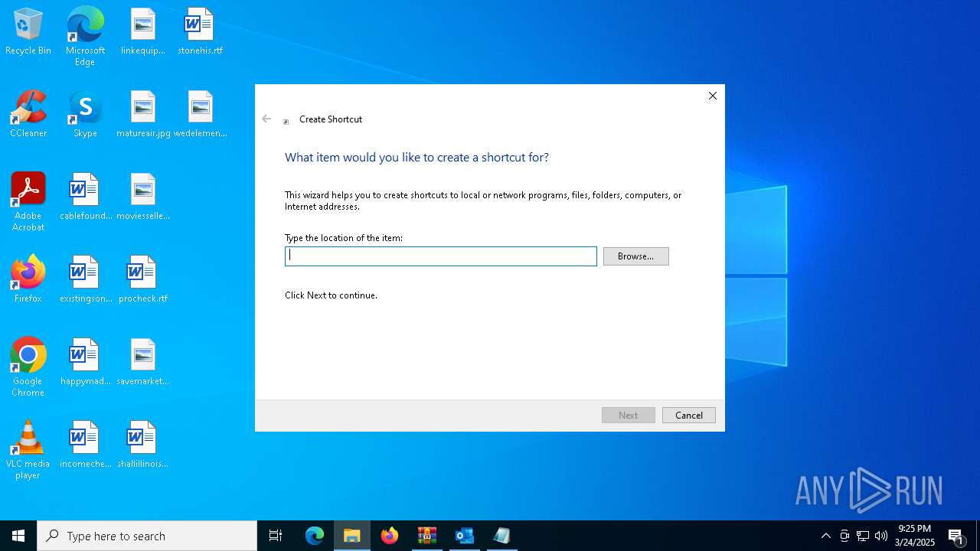Show hidden system tray icons
Image resolution: width=980 pixels, height=551 pixels.
coord(825,536)
